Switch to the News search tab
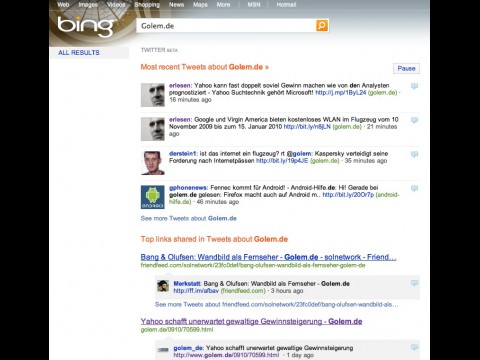Image resolution: width=480 pixels, height=360 pixels. click(176, 5)
